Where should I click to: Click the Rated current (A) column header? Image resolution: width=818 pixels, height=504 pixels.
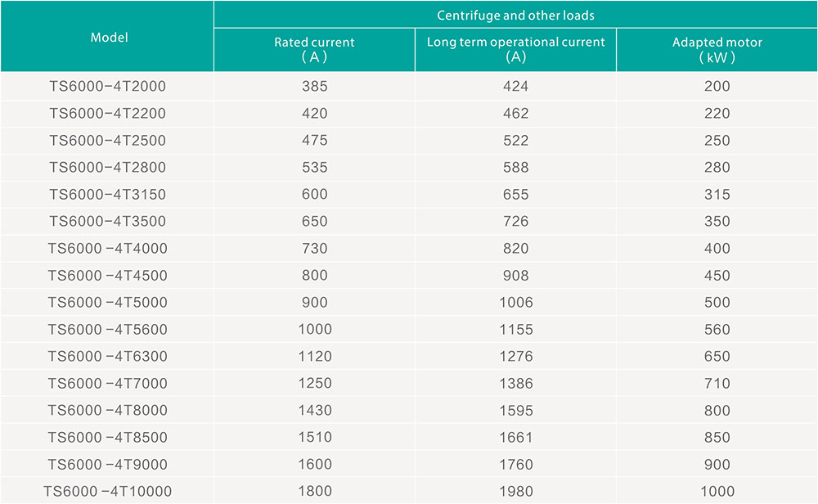point(314,49)
